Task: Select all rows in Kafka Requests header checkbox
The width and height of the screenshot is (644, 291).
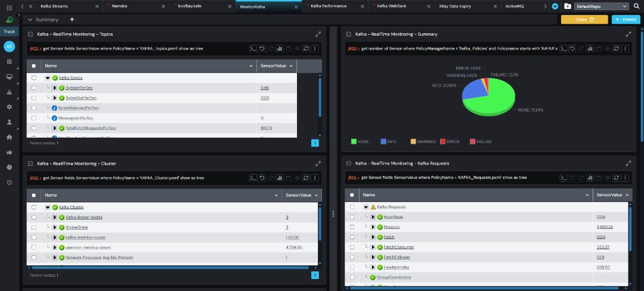Action: pos(352,195)
